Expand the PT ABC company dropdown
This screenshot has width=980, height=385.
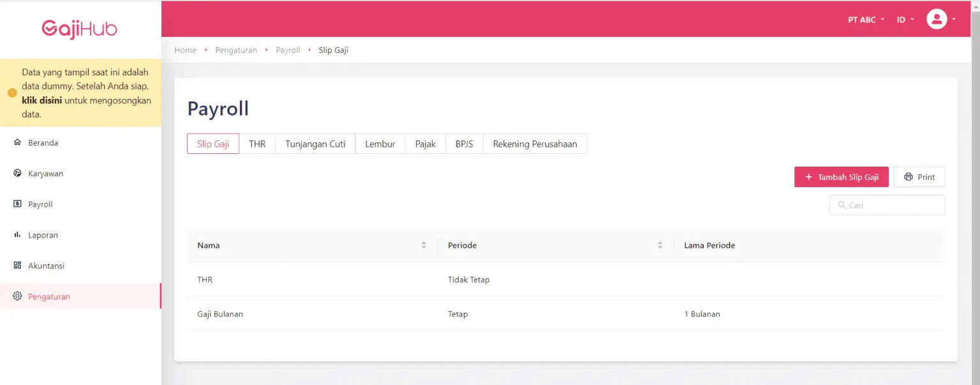click(866, 20)
